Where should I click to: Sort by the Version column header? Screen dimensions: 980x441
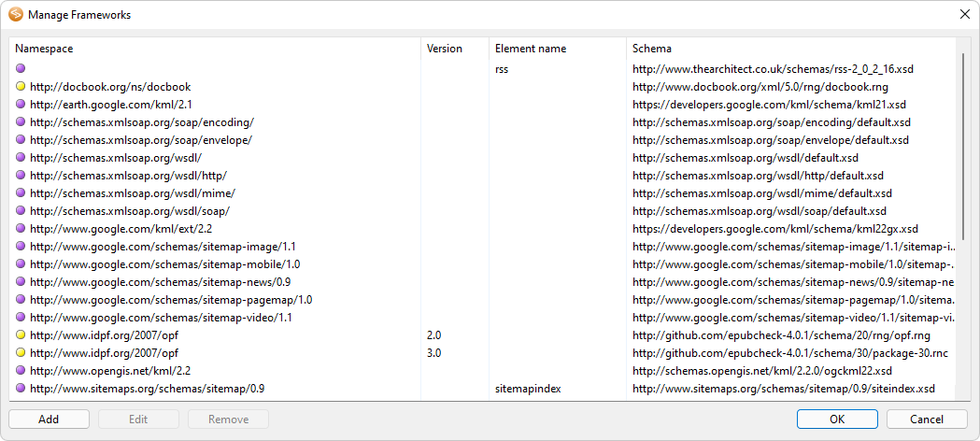[455, 48]
